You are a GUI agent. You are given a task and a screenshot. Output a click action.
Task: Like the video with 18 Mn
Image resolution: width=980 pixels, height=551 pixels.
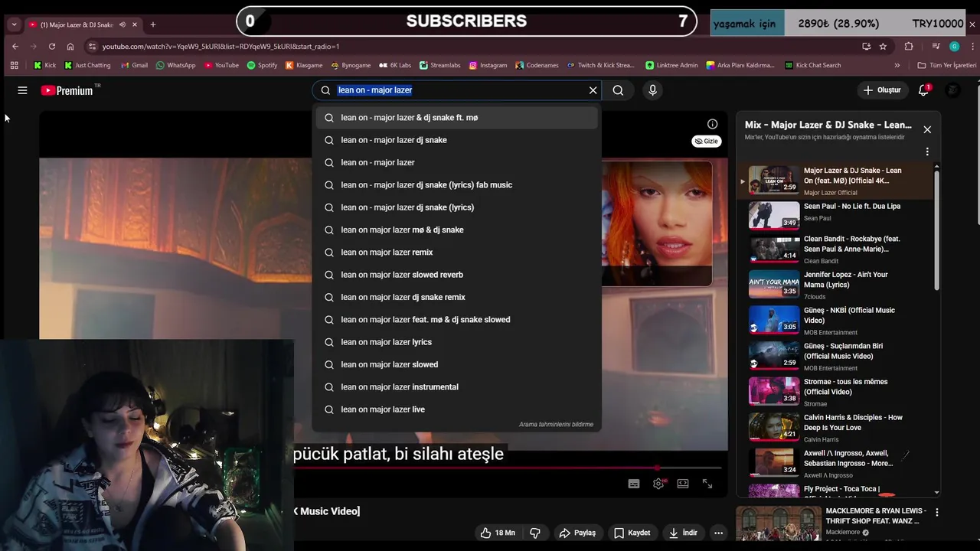[x=497, y=533]
